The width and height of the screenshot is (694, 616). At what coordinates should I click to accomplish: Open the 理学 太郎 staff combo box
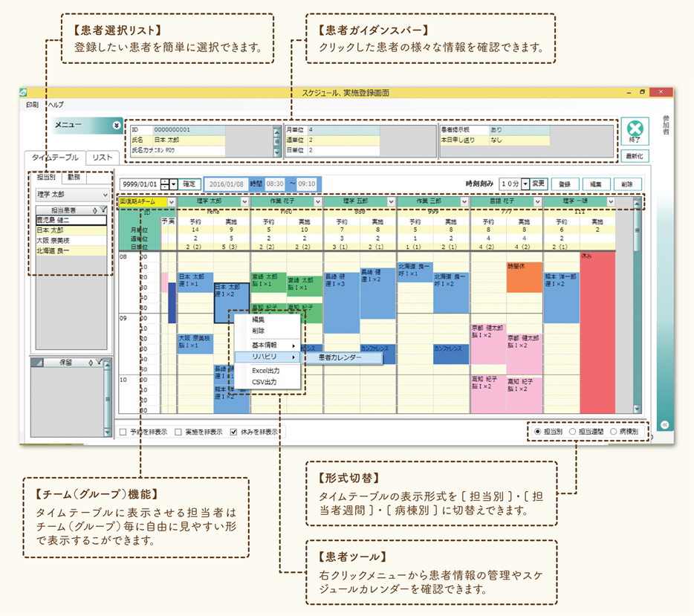click(73, 194)
